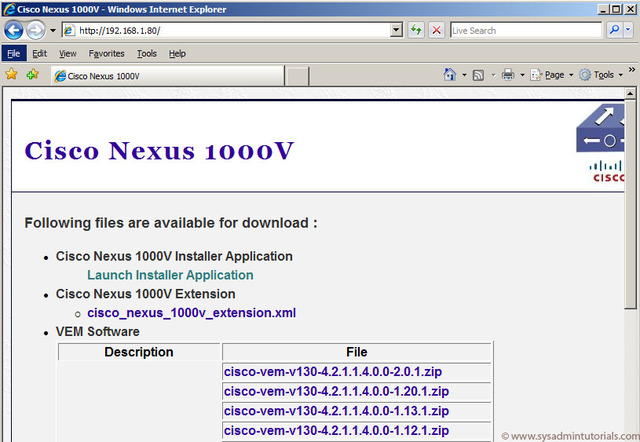Screen dimensions: 640x442
Task: Open the Edit menu
Action: coord(39,53)
